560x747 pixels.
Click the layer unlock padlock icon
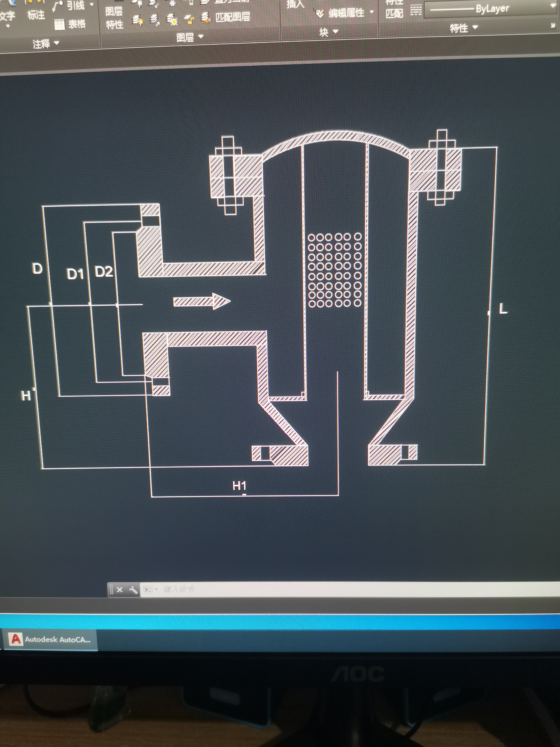point(189,20)
